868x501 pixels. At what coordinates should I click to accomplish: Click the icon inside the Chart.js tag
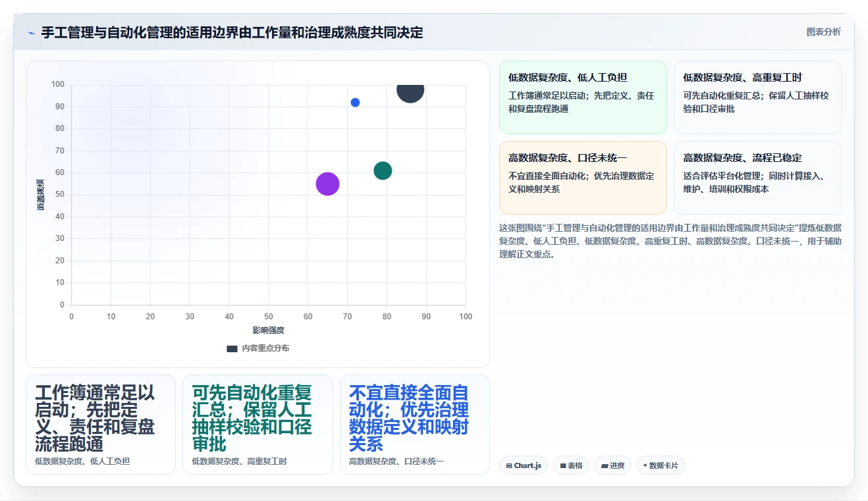coord(509,466)
